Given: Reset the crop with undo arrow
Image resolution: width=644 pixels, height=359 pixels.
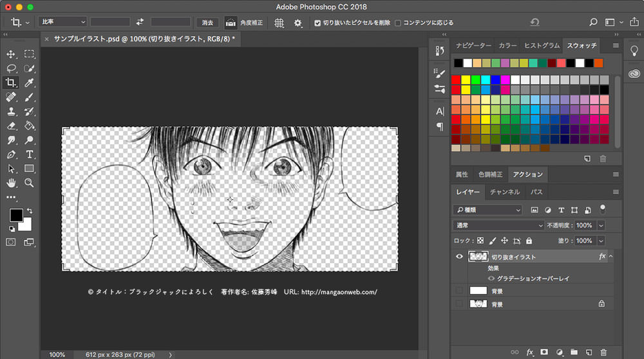Looking at the screenshot, I should (535, 22).
